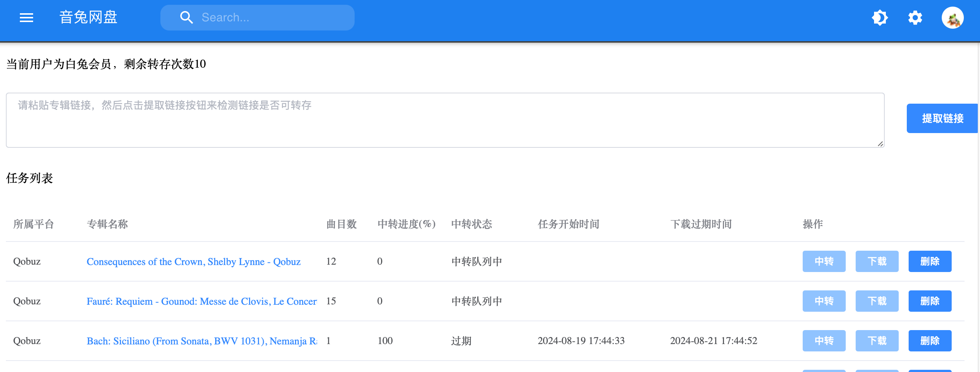Image resolution: width=980 pixels, height=372 pixels.
Task: Click Qobuz platform cell in Fauré row
Action: point(26,301)
